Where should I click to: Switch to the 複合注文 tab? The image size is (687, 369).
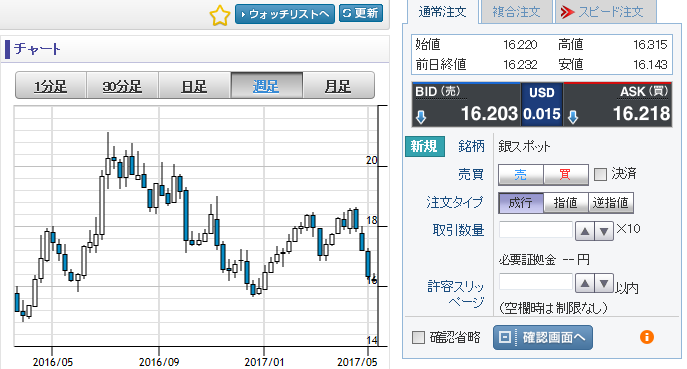coord(516,12)
